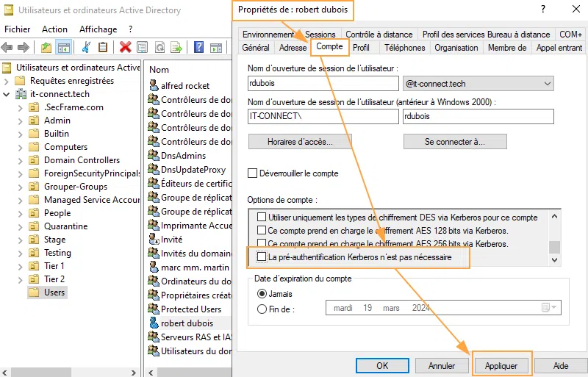Viewport: 588px width, 377px height.
Task: Click the blue Help question mark icon
Action: (x=198, y=47)
